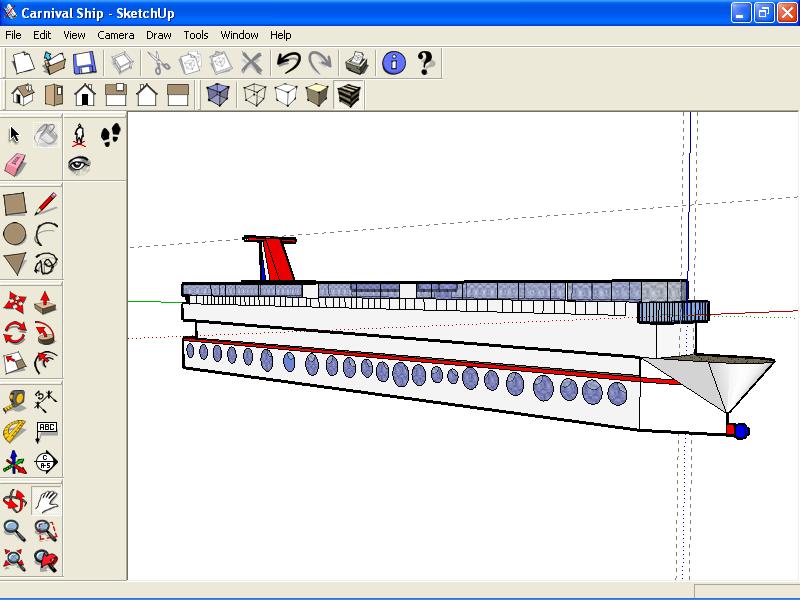800x600 pixels.
Task: Click the Save floppy disk button
Action: (85, 63)
